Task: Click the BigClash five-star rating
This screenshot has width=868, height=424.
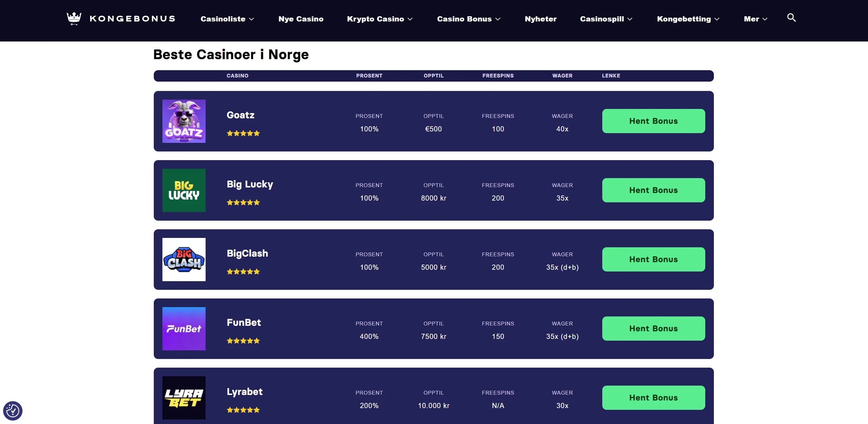Action: click(x=243, y=272)
